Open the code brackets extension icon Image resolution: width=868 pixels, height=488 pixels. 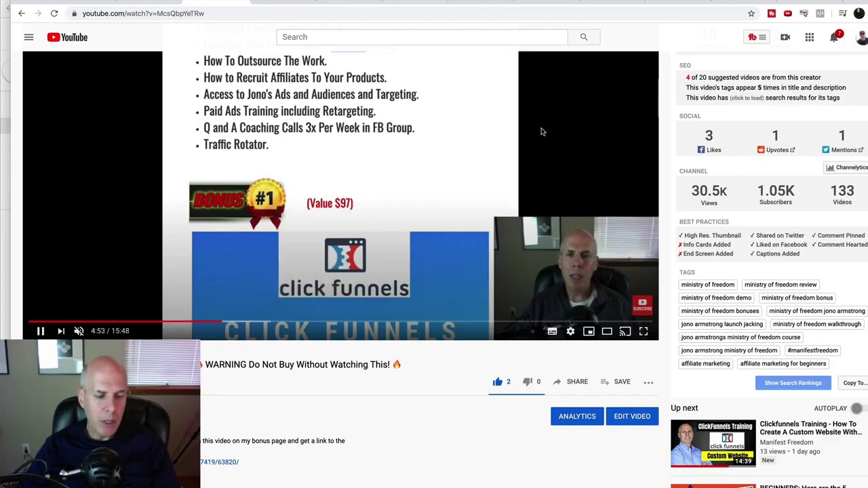point(820,13)
